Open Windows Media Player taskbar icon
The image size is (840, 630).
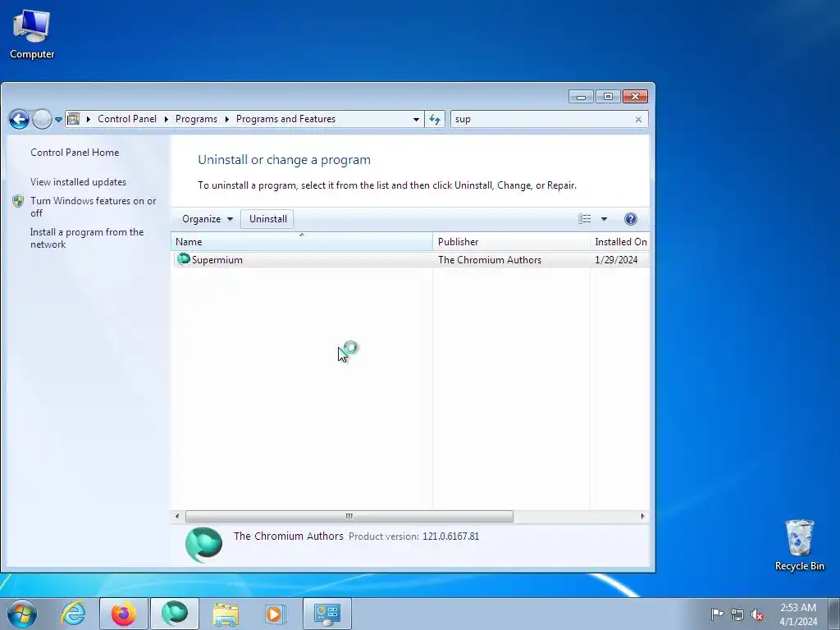coord(276,614)
